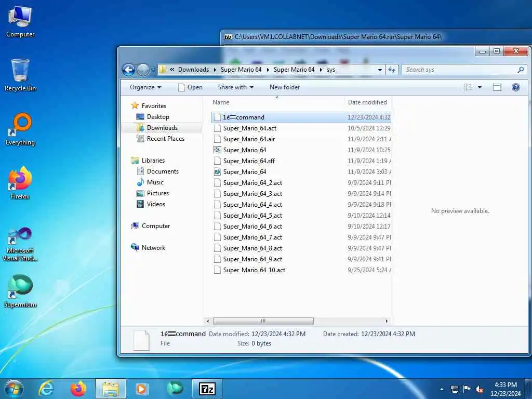Open the Recycle Bin desktop icon
The height and width of the screenshot is (399, 532).
(20, 75)
